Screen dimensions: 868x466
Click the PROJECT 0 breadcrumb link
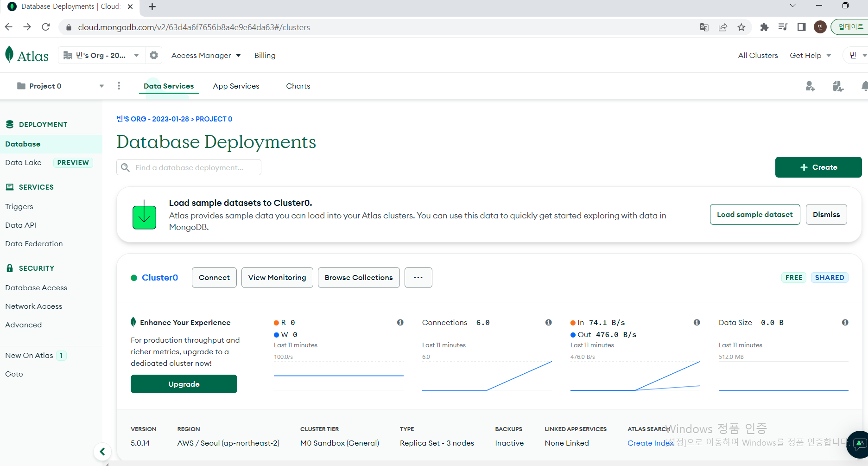coord(214,119)
